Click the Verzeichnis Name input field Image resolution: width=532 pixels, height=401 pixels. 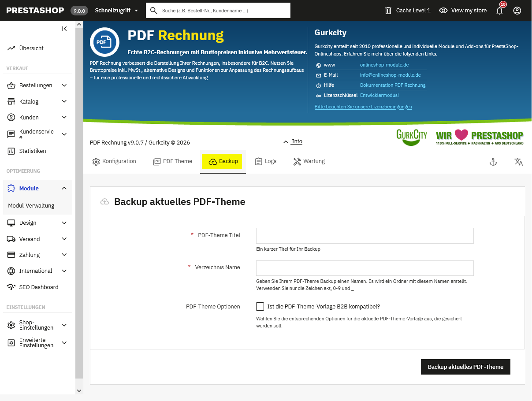click(x=365, y=268)
